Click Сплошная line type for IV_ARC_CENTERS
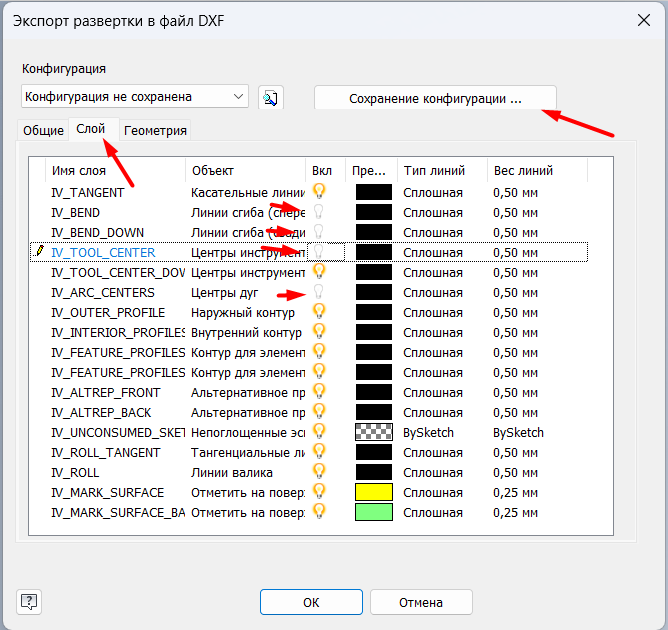 433,293
